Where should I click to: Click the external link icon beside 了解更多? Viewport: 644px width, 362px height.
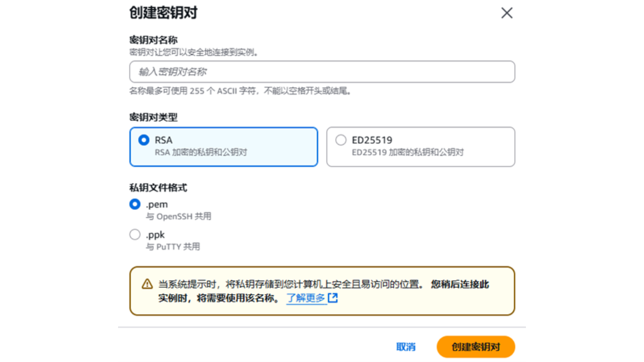(x=333, y=298)
